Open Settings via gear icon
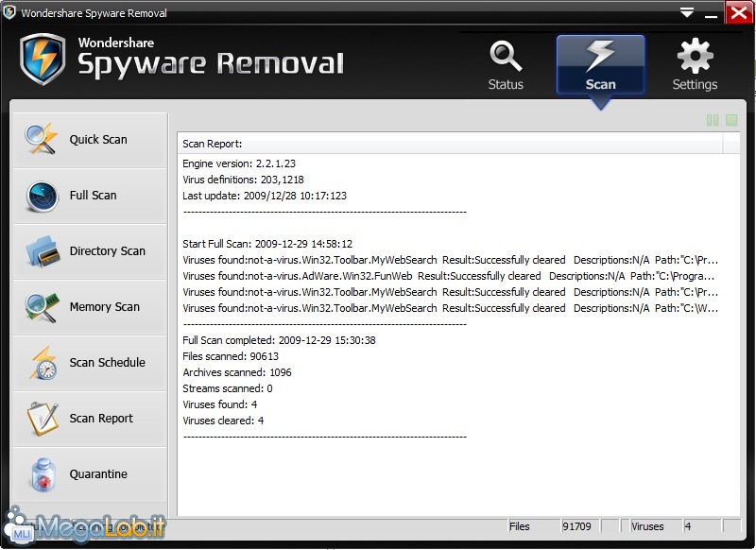The width and height of the screenshot is (756, 550). pyautogui.click(x=695, y=56)
